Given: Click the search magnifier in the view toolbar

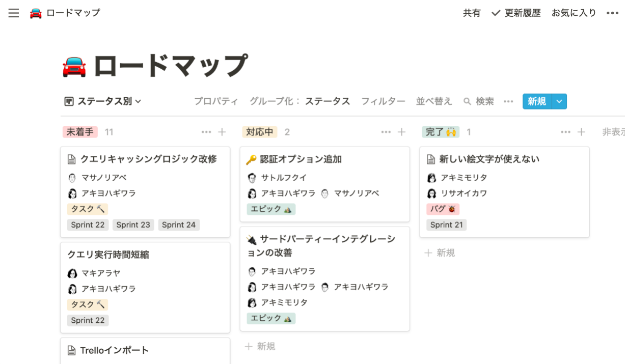Looking at the screenshot, I should [x=467, y=101].
